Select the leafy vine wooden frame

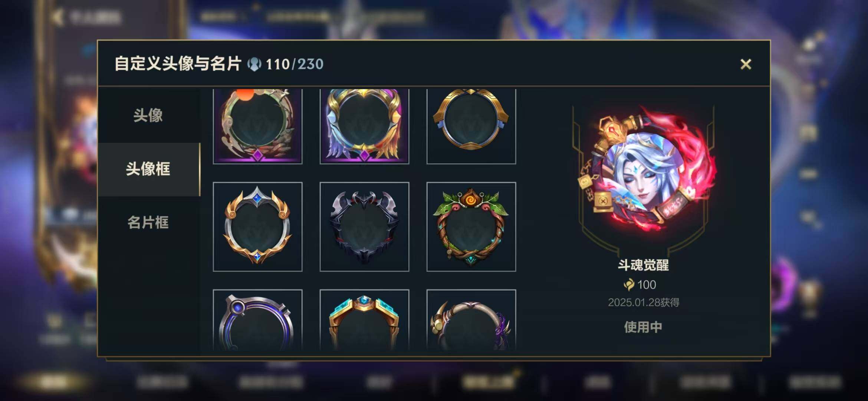point(471,226)
